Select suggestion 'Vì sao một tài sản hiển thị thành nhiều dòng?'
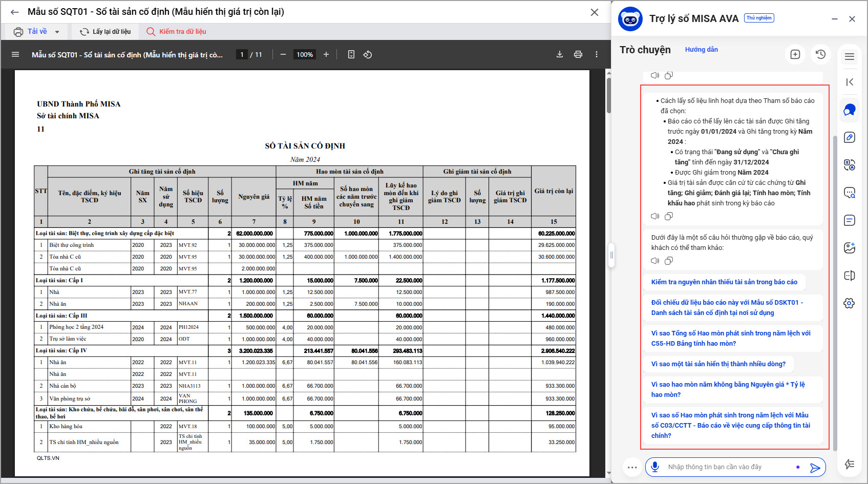Viewport: 868px width, 484px height. [718, 364]
